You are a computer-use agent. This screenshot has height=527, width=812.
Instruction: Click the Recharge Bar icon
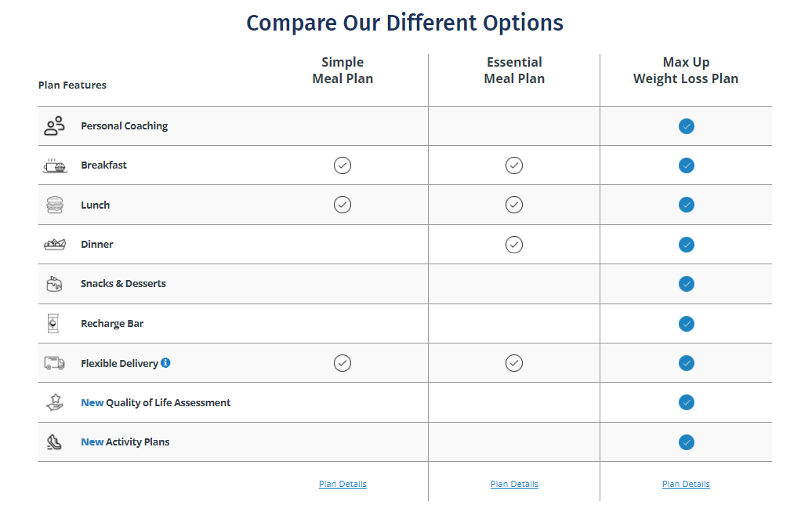[54, 324]
